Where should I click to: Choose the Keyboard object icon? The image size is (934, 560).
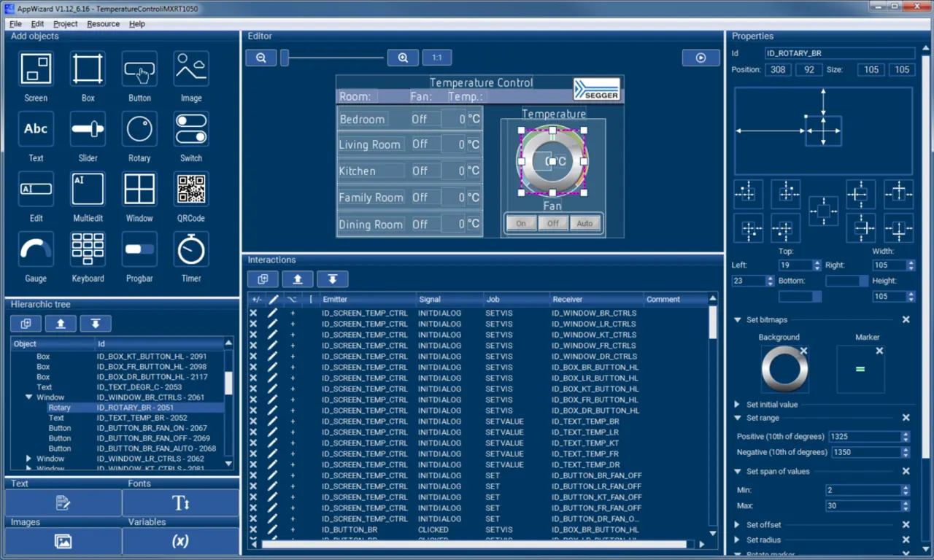88,249
